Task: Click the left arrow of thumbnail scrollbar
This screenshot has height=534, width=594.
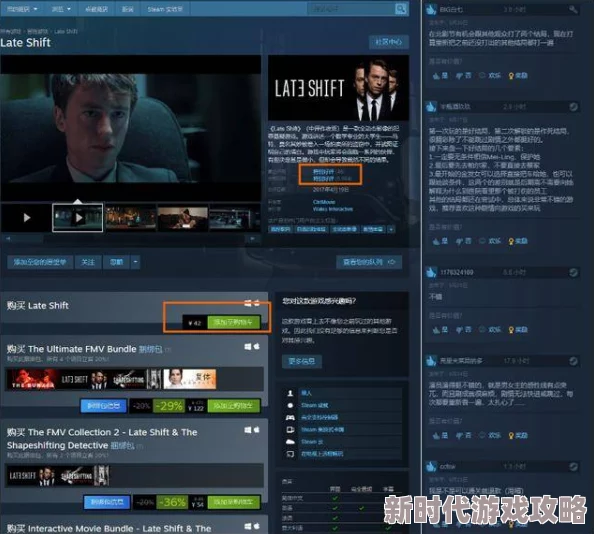Action: pos(8,239)
